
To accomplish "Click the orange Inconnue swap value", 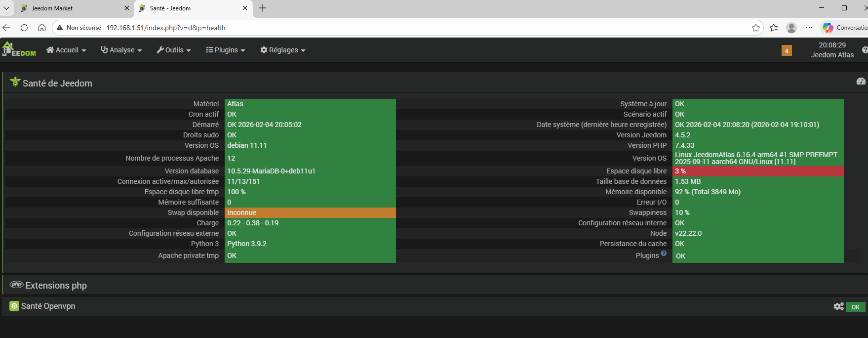I will point(310,212).
